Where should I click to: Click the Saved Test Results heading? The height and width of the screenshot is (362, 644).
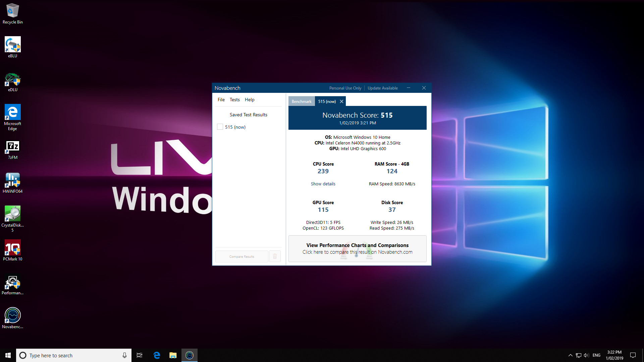click(249, 115)
